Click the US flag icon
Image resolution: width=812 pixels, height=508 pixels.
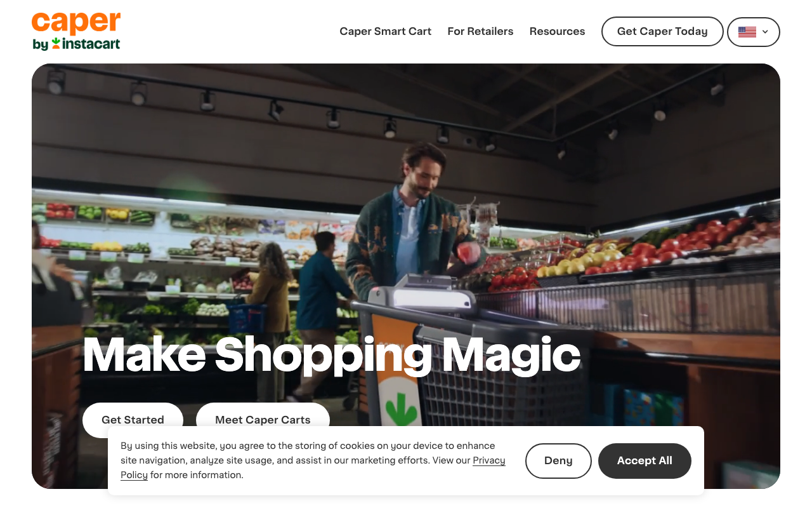tap(747, 32)
